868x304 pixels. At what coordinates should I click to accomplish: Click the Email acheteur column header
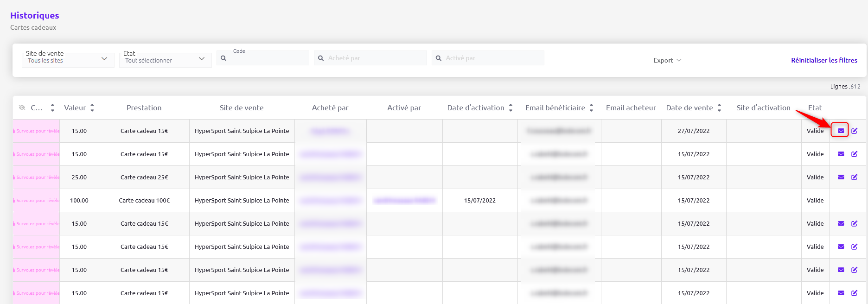(631, 108)
